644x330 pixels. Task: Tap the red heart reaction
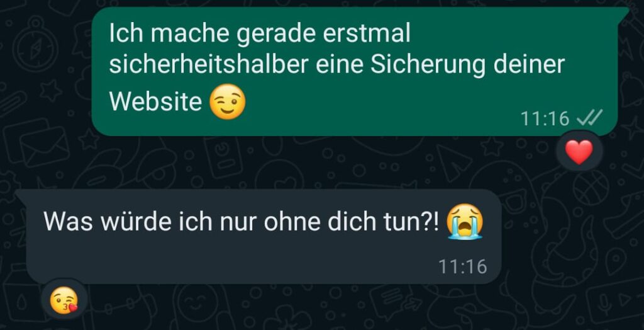click(579, 152)
